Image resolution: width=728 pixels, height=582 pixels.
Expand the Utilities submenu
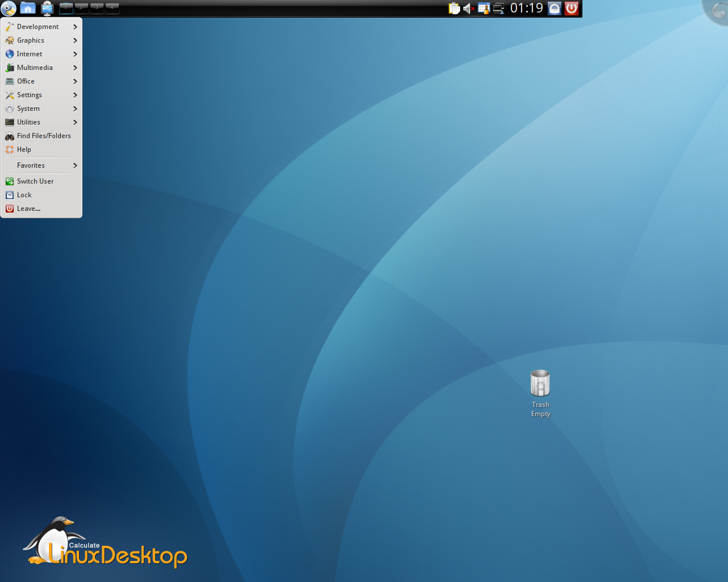[x=42, y=122]
